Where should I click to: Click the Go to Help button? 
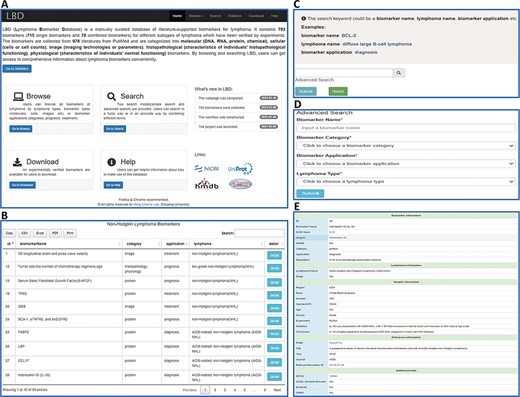coord(113,185)
